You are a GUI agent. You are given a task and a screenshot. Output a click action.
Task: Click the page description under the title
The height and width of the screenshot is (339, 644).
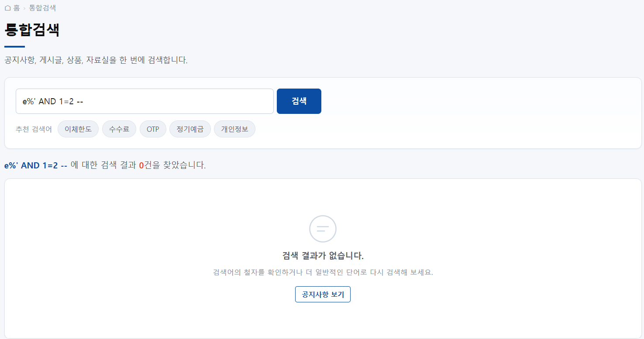click(x=96, y=60)
